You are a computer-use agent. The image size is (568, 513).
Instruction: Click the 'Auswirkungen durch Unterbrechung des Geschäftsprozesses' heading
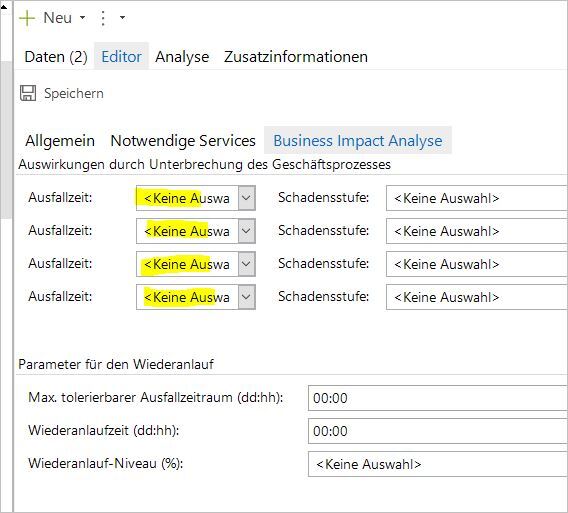tap(204, 164)
